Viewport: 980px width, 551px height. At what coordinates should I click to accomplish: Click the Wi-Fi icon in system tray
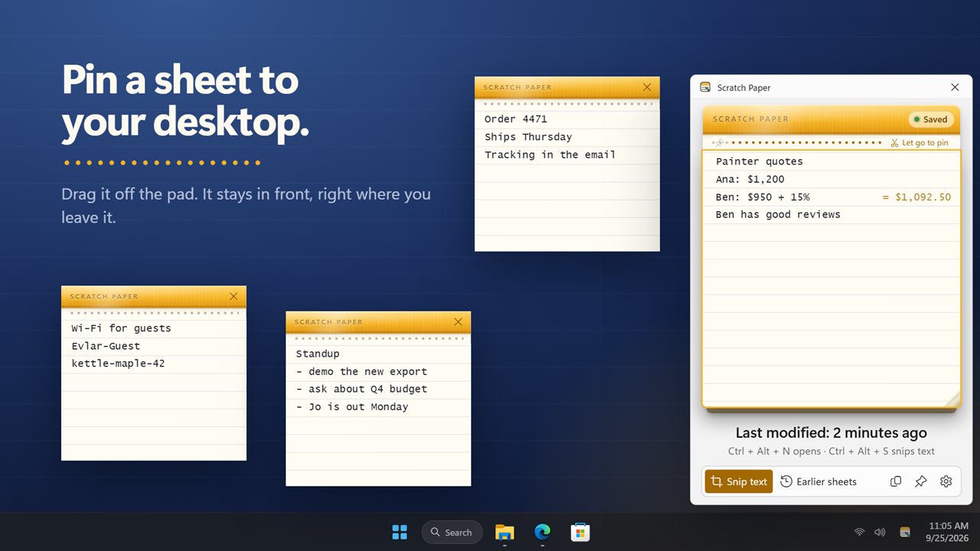(860, 532)
